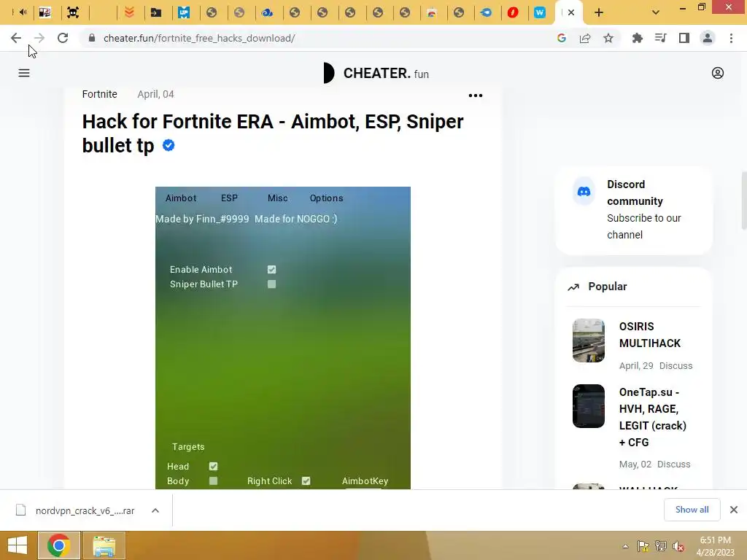Switch to tab with blue UP icon
747x560 pixels.
[x=183, y=13]
